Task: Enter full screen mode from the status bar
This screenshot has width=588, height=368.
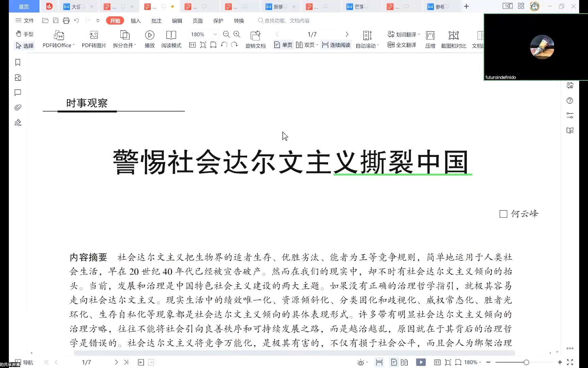Action: click(x=570, y=362)
